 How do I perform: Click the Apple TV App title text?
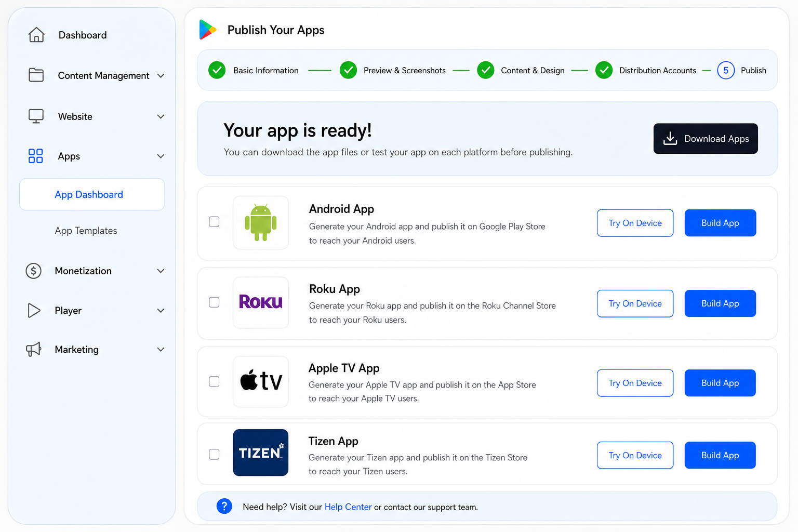point(344,368)
